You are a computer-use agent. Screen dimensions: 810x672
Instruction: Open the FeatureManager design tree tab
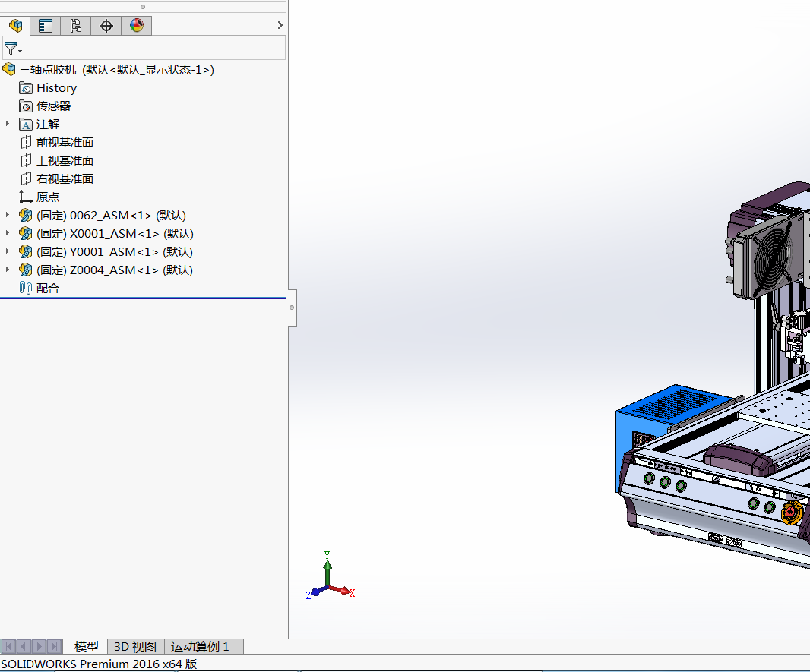[15, 25]
